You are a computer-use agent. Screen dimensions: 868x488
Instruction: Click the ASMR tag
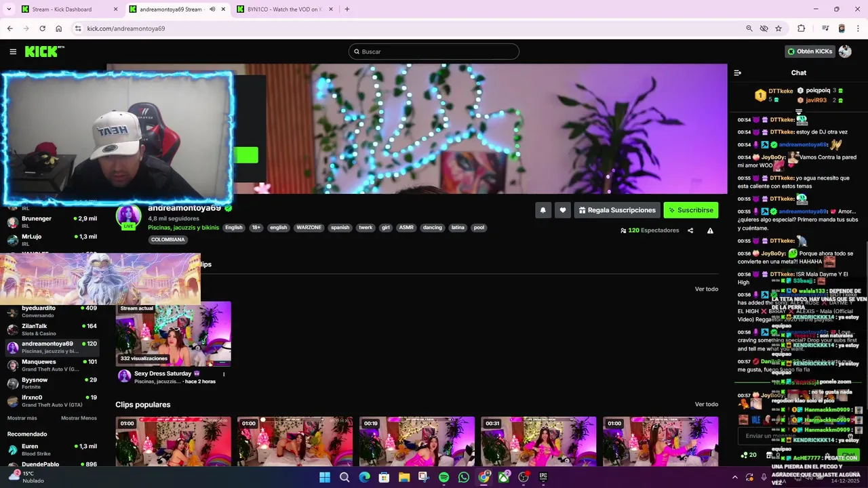pos(406,228)
